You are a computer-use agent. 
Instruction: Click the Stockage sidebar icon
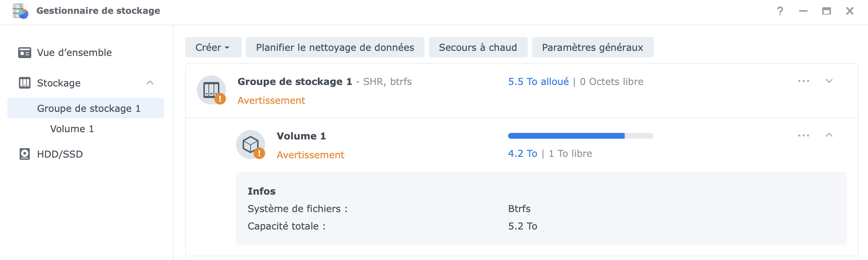tap(24, 83)
